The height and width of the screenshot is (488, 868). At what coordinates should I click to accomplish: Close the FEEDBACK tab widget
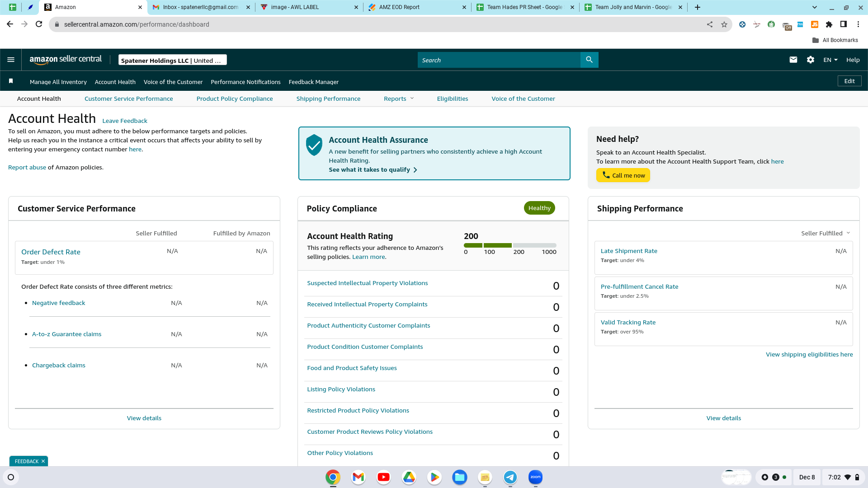(x=43, y=461)
